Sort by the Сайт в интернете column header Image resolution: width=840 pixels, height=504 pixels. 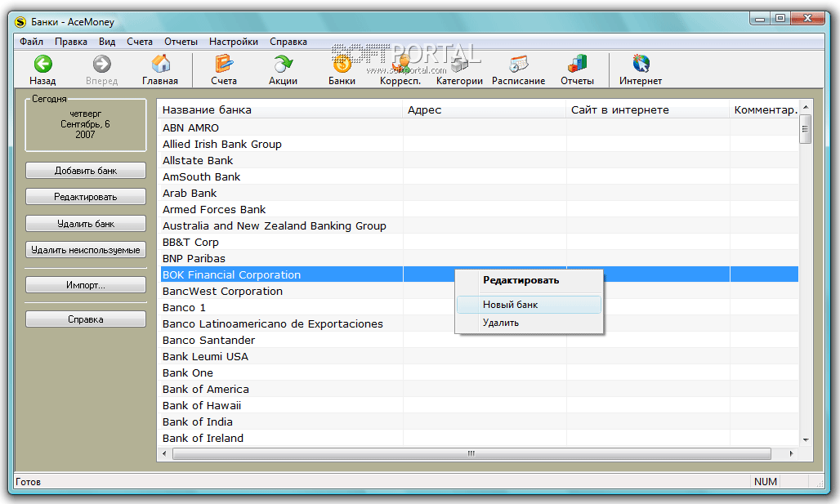(x=648, y=109)
